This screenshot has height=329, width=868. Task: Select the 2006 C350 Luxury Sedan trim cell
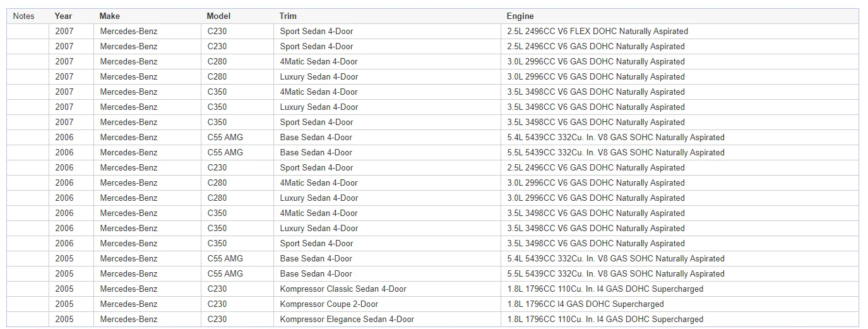click(x=388, y=228)
